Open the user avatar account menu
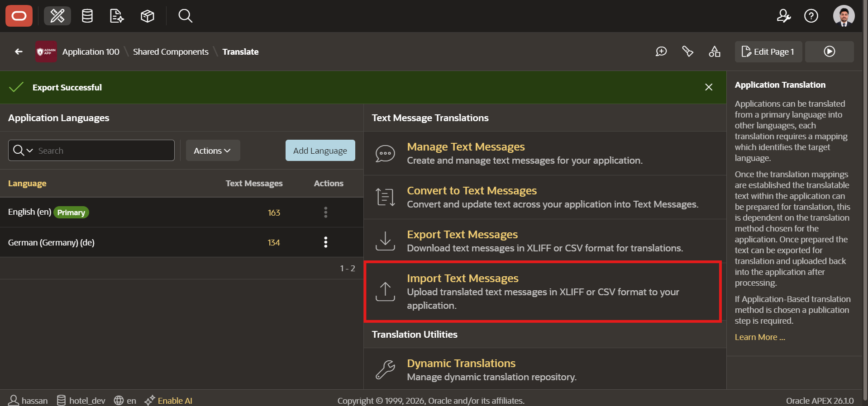868x406 pixels. [844, 16]
